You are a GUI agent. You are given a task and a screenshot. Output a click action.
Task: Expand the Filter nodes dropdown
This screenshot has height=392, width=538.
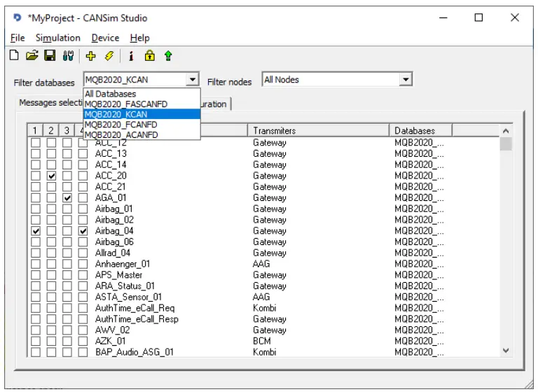tap(406, 80)
